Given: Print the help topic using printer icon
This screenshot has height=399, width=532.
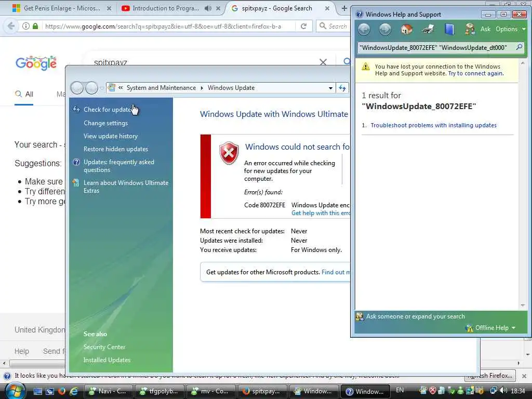Looking at the screenshot, I should click(428, 30).
